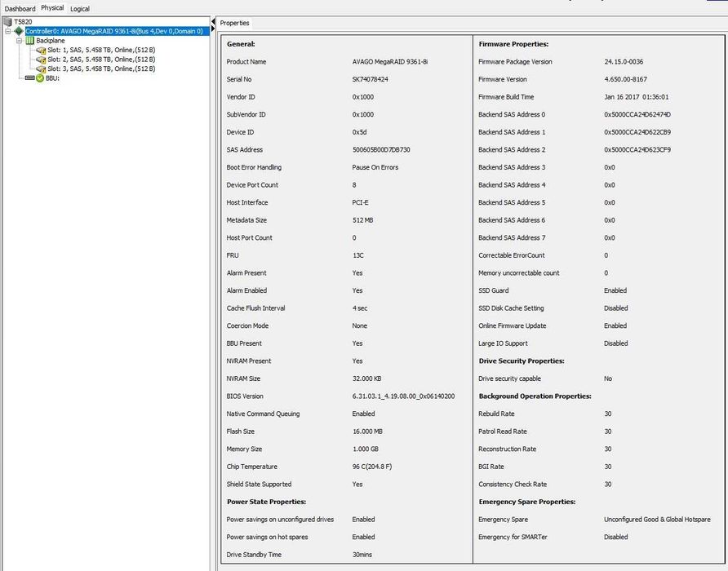Click the Backplane icon in tree
This screenshot has height=571, width=728.
(29, 41)
